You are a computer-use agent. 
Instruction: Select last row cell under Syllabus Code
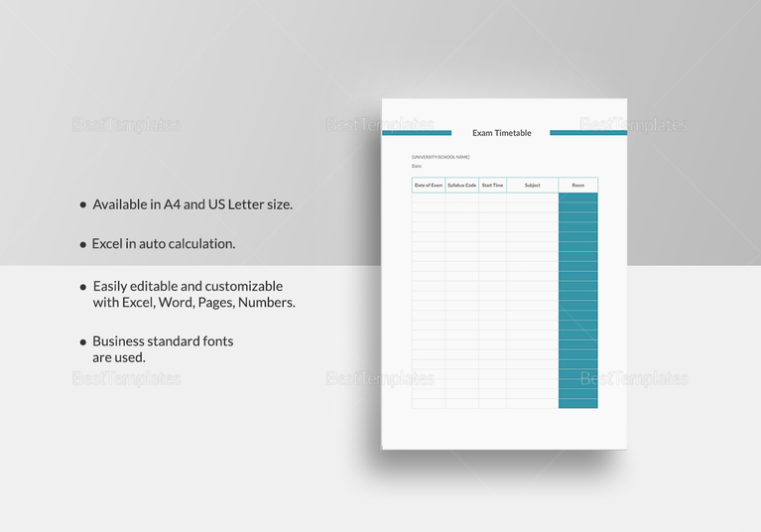(x=461, y=403)
